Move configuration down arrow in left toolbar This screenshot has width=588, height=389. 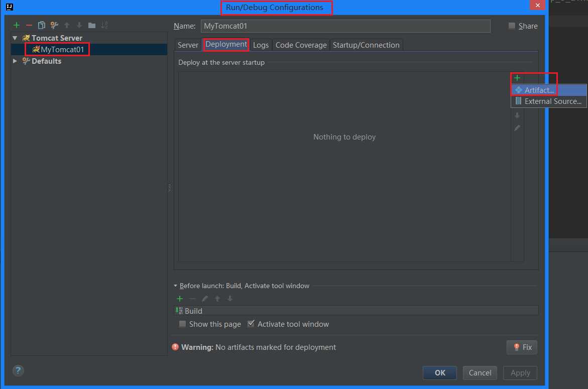79,25
